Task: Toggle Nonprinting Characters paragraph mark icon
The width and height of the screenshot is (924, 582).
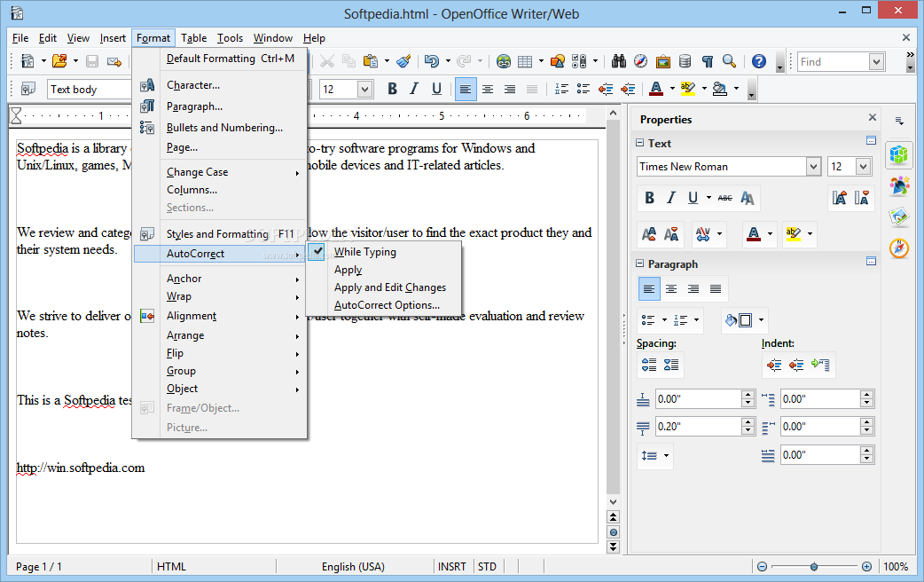Action: 707,61
